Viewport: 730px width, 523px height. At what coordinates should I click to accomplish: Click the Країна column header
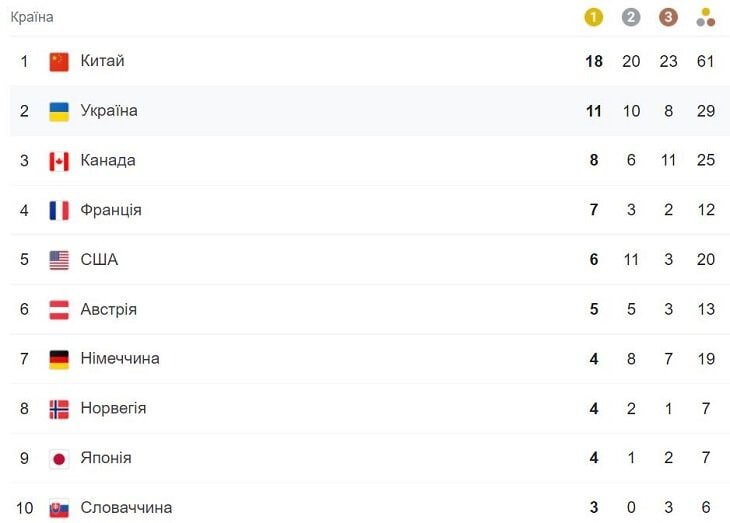click(32, 17)
